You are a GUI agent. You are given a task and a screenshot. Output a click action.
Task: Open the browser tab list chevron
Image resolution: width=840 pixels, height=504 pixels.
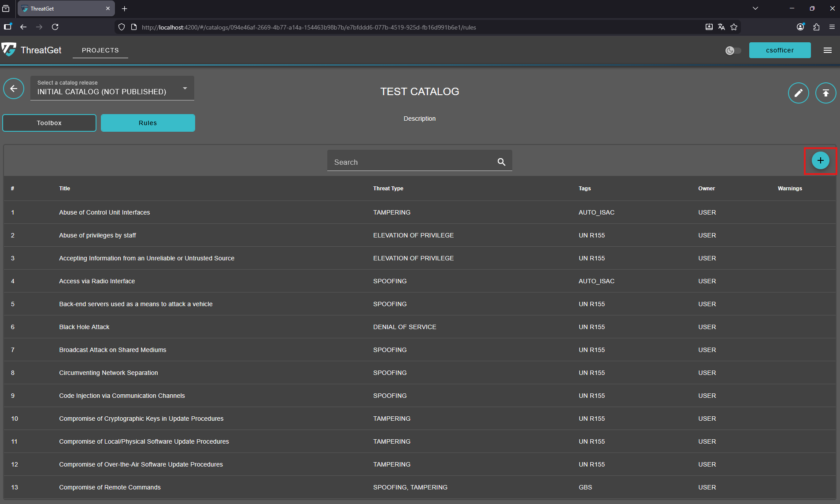(x=755, y=8)
